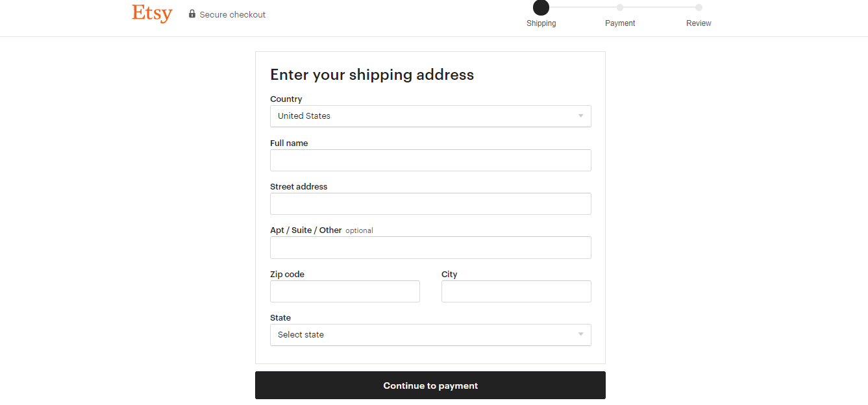Image resolution: width=868 pixels, height=405 pixels.
Task: Select the Review step dot
Action: click(x=699, y=8)
